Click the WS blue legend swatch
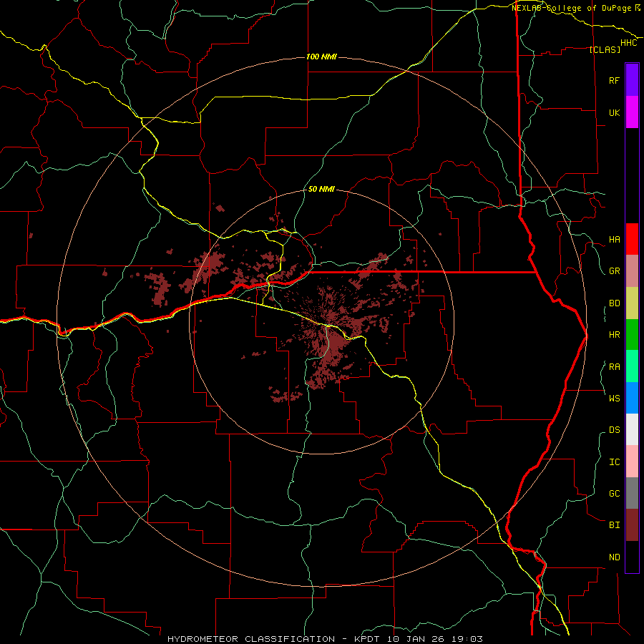Viewport: 644px width, 644px height. point(632,398)
